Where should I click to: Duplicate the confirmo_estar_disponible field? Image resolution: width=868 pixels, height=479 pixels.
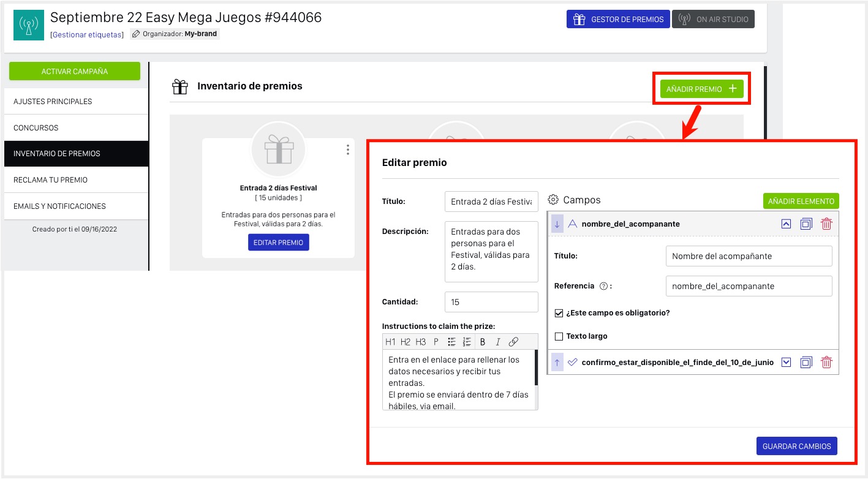coord(806,363)
